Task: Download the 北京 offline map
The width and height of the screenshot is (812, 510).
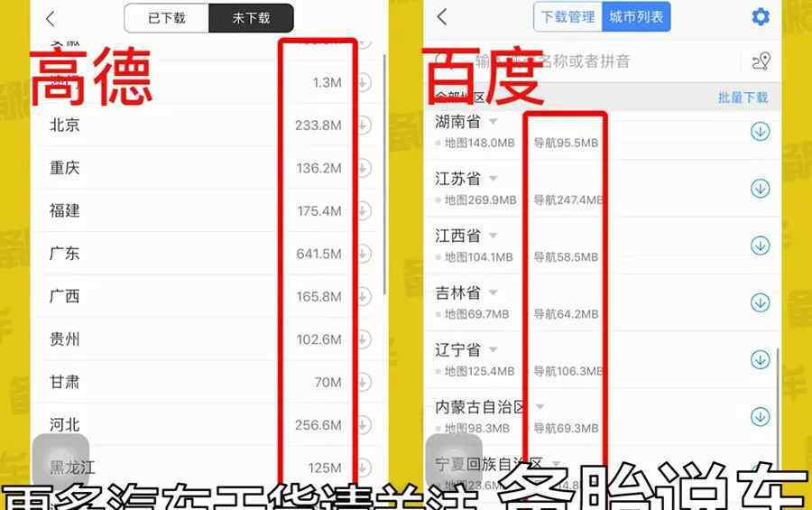Action: coord(364,125)
